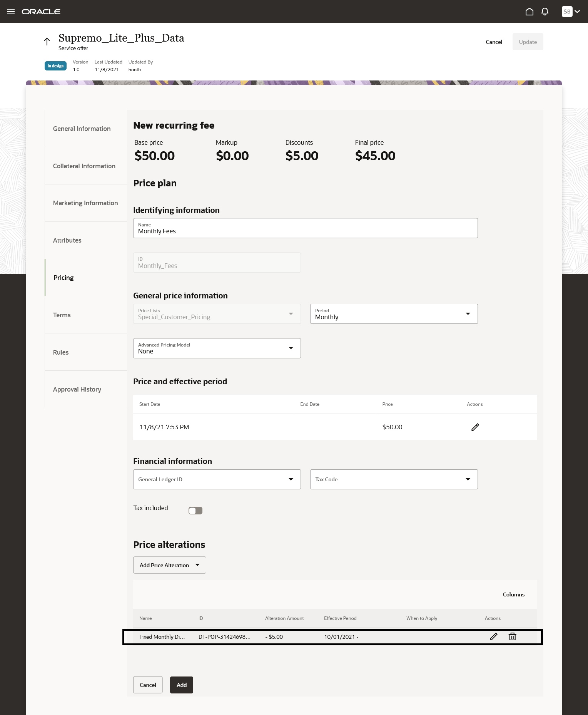Open the Add Price Alteration menu

169,565
